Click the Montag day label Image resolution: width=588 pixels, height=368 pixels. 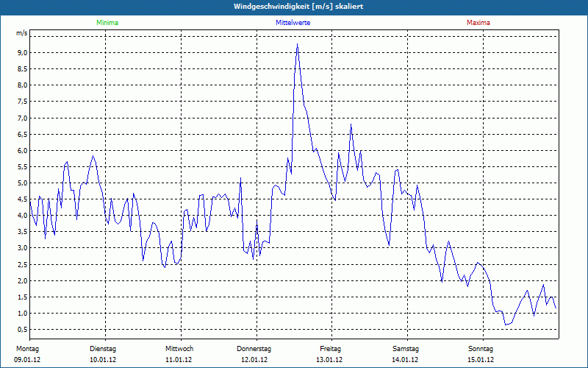pyautogui.click(x=27, y=349)
